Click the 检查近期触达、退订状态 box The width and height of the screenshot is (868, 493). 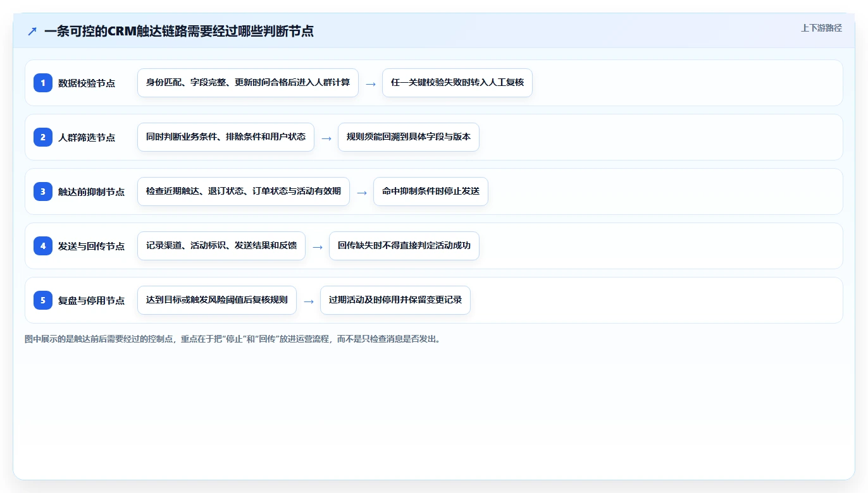tap(244, 192)
